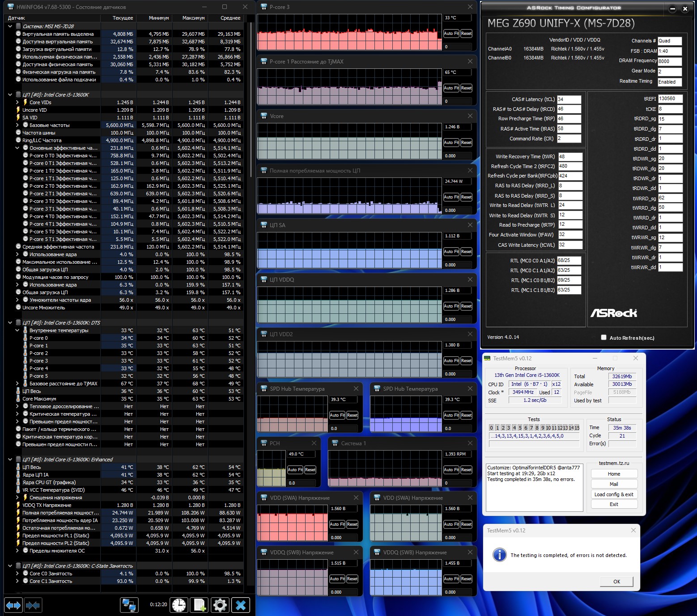Screen dimensions: 697x616
Task: Click Load config & exit in TestMem5
Action: click(x=614, y=494)
